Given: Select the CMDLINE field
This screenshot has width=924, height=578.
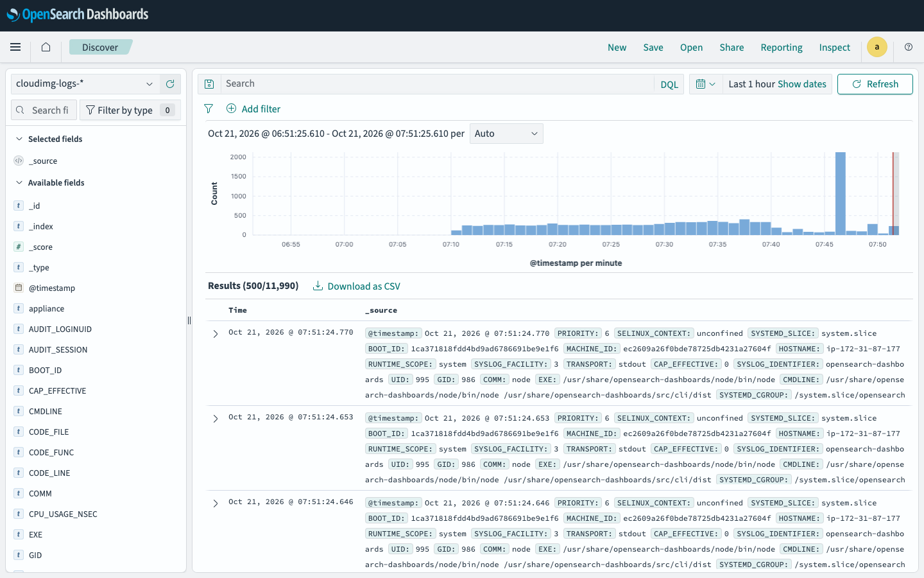Looking at the screenshot, I should (x=46, y=412).
